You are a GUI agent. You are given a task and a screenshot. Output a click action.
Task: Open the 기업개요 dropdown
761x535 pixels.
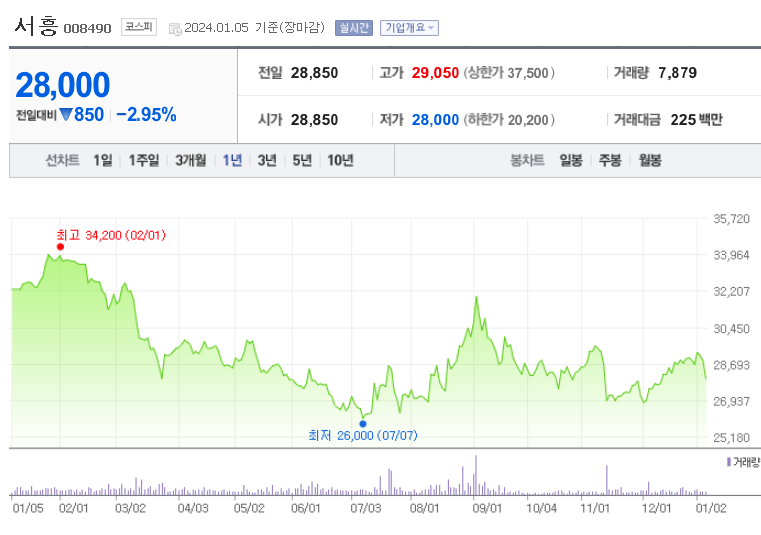click(409, 28)
